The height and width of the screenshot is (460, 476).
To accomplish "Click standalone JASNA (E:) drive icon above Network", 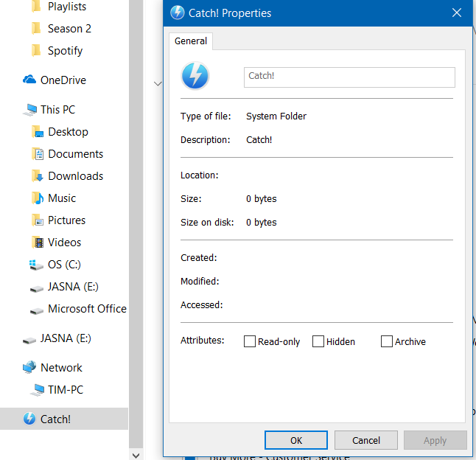I will (29, 341).
